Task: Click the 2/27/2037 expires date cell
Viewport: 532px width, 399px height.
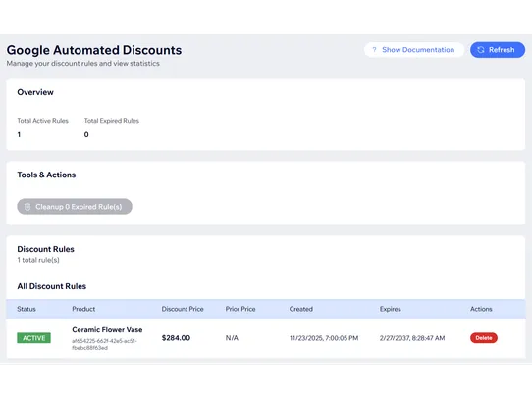Action: 412,338
